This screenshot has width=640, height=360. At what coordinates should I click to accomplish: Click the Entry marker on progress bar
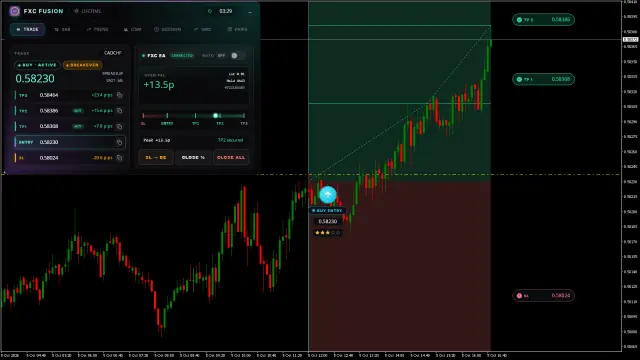167,116
